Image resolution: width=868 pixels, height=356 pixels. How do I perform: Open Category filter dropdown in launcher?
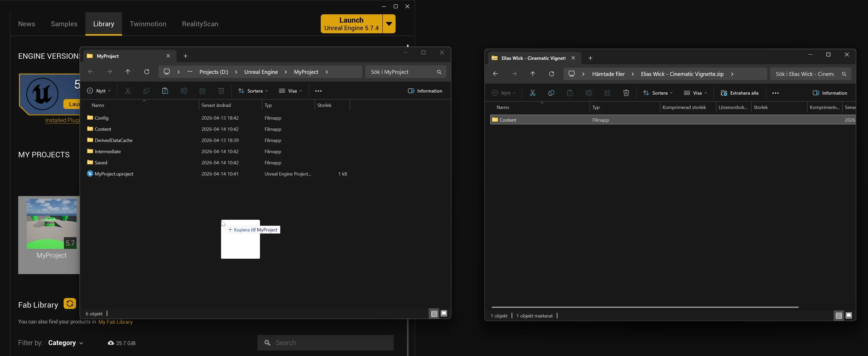tap(66, 343)
